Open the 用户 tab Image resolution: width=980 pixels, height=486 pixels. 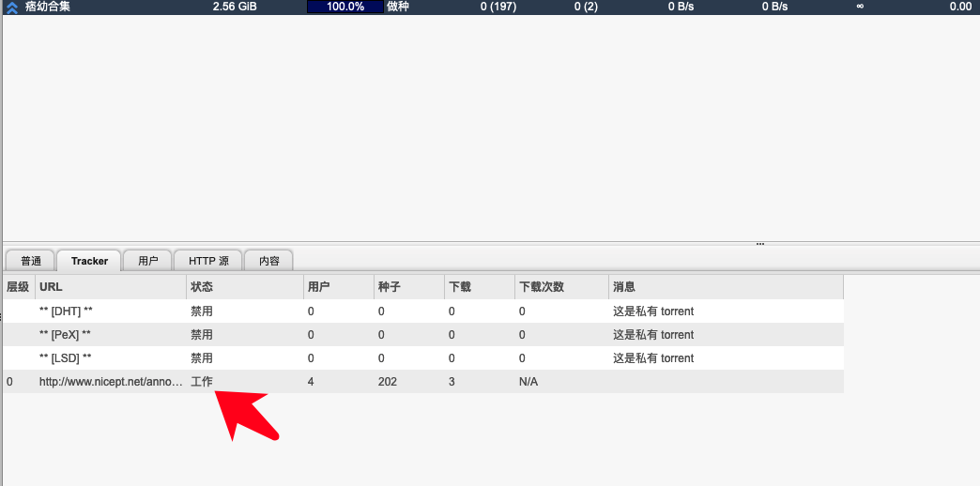tap(148, 261)
